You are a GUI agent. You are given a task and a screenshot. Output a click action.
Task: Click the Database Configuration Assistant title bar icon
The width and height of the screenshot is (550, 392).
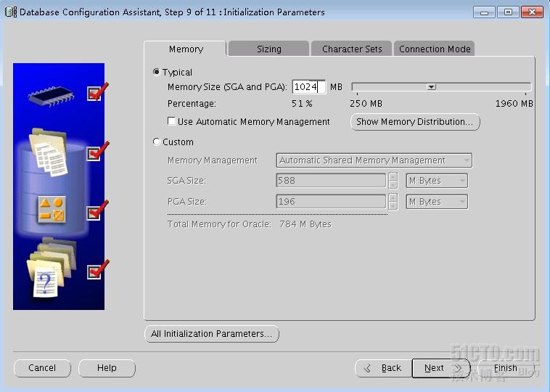coord(11,12)
